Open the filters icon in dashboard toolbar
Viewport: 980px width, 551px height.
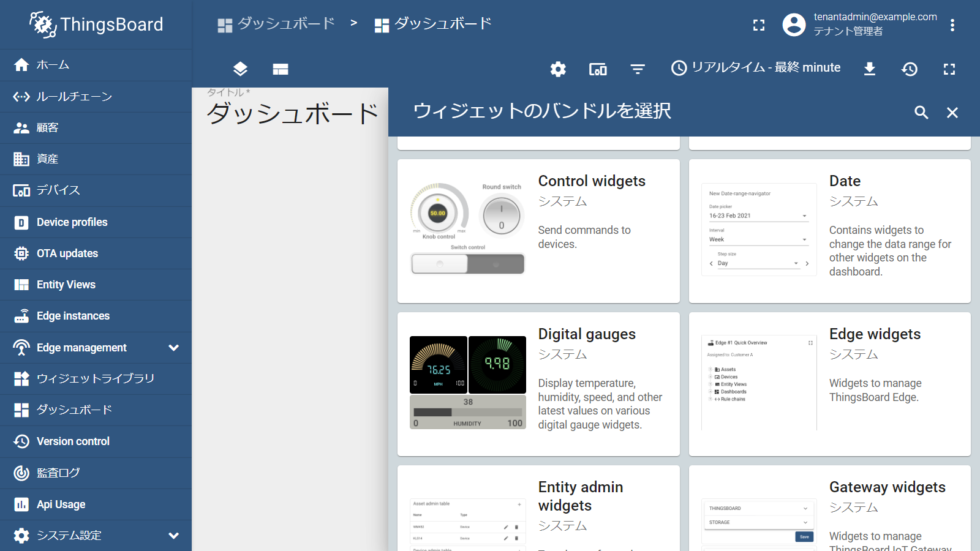pos(638,69)
